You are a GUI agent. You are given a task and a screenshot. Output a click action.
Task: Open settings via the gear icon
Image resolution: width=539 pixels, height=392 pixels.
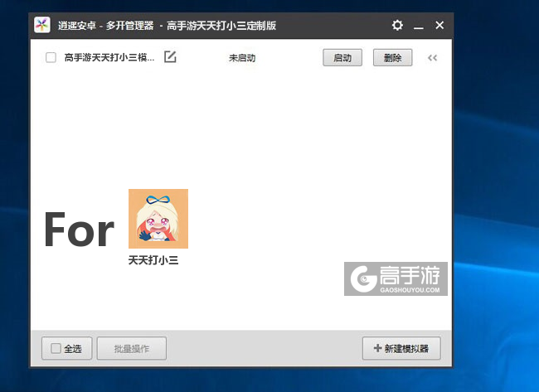(x=397, y=26)
